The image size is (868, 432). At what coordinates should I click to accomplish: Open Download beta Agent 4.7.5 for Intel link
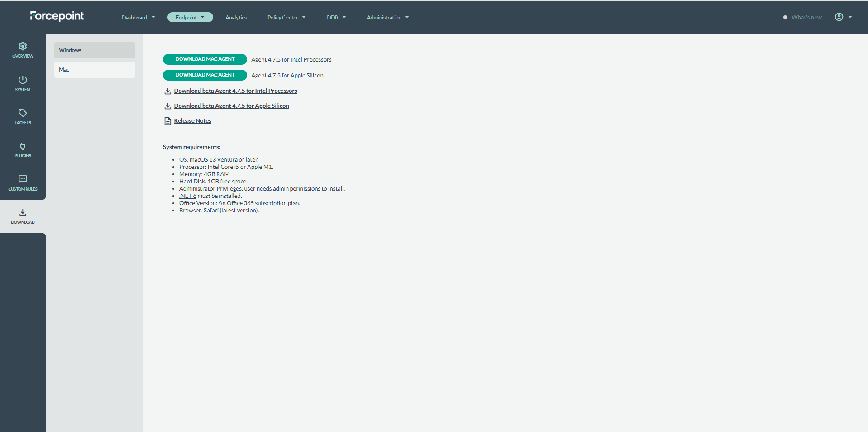235,91
